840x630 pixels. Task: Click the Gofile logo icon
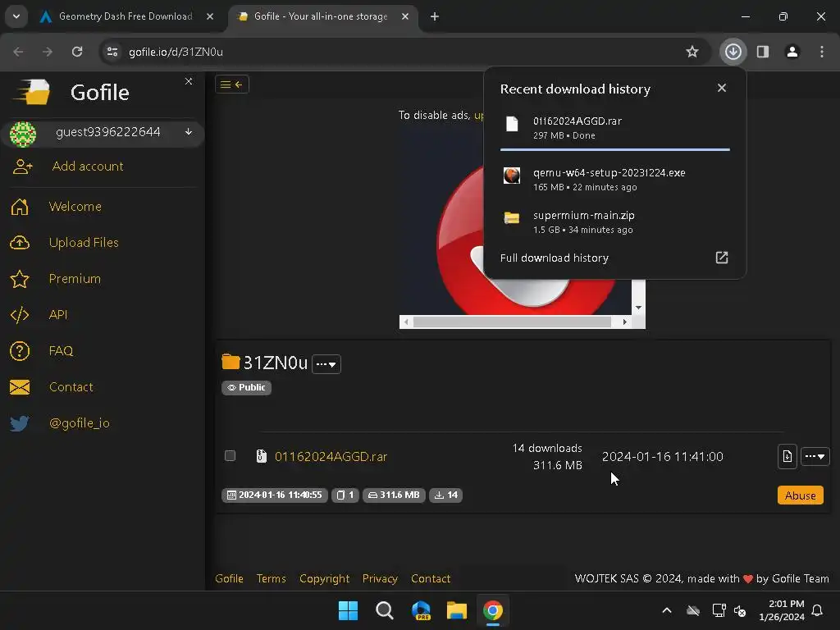point(33,92)
